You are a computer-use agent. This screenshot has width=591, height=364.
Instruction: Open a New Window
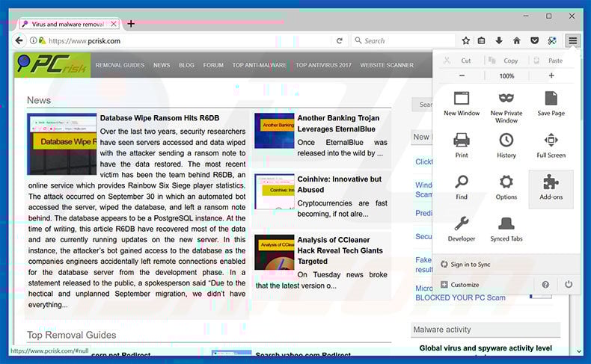point(462,104)
